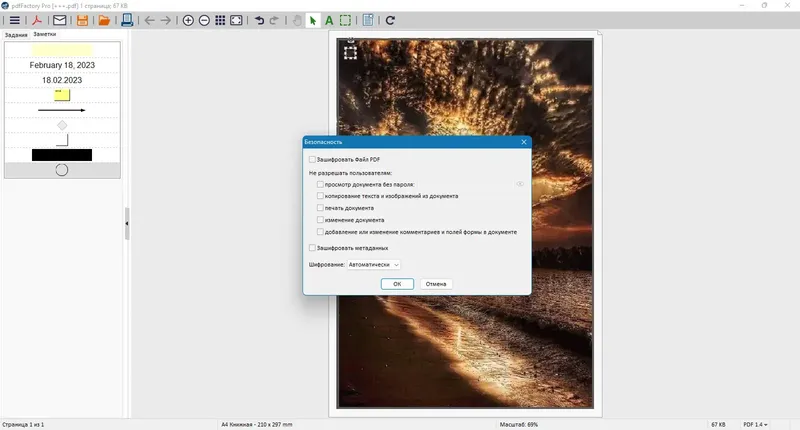This screenshot has width=800, height=430.
Task: Click the blue printer icon
Action: point(127,20)
